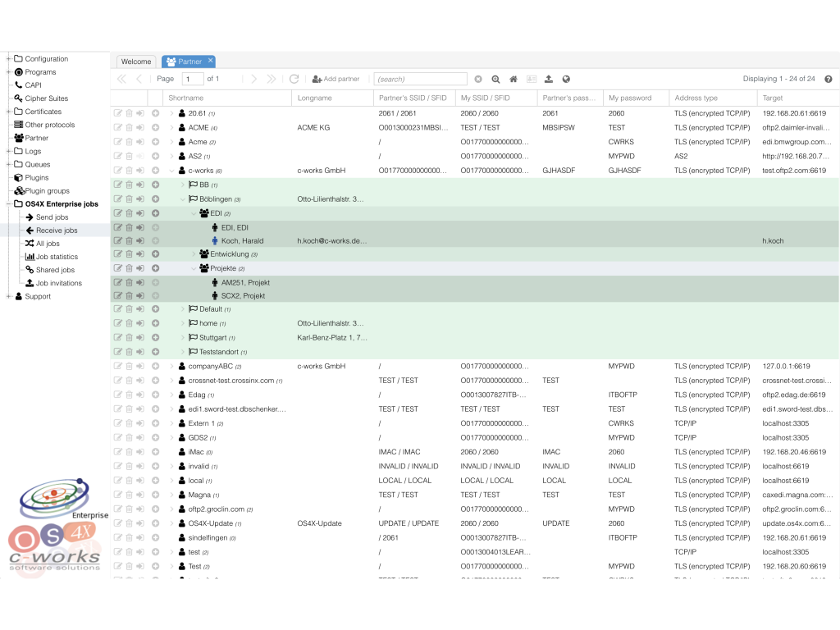
Task: Clear the search field with the X icon
Action: pos(478,79)
